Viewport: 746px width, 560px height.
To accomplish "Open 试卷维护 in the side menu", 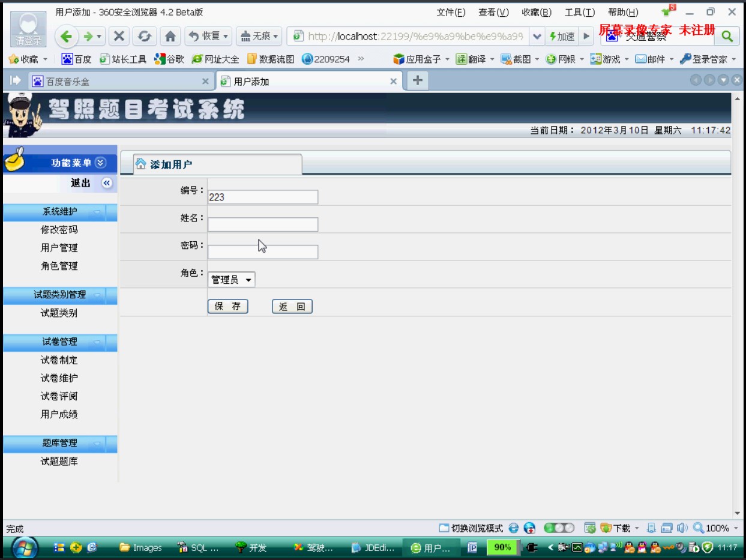I will (59, 378).
